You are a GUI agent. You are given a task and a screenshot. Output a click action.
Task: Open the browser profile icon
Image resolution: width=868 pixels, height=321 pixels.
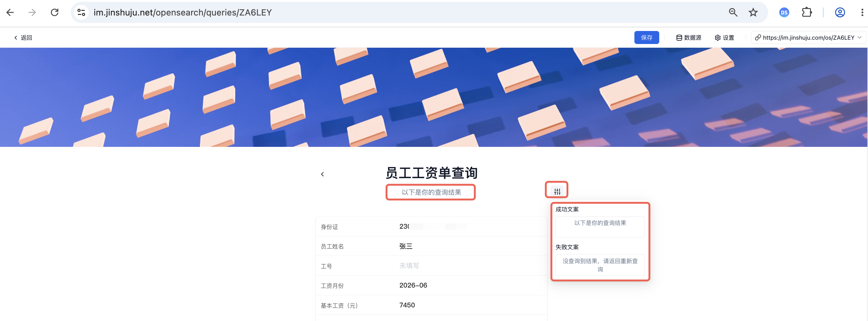(840, 12)
